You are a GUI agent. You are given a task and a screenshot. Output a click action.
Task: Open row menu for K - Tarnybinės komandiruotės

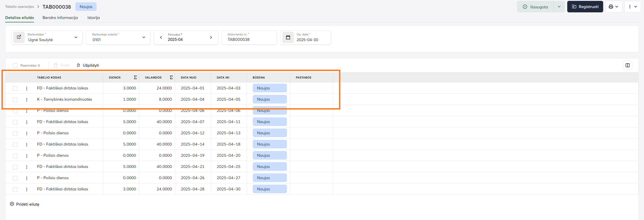[x=27, y=100]
